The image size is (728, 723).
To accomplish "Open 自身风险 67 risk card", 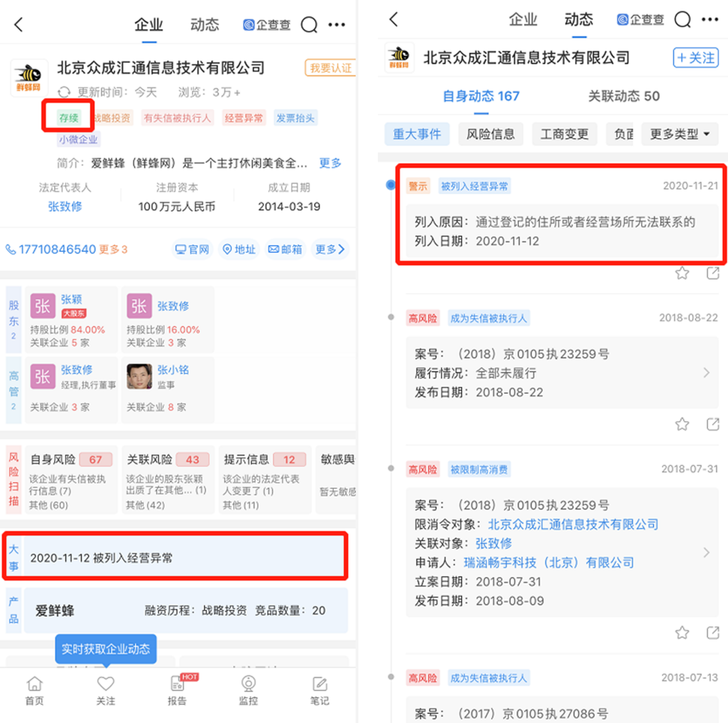I will tap(71, 480).
